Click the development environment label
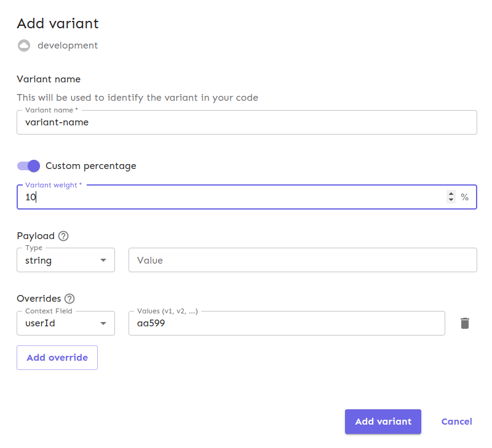 [x=68, y=45]
